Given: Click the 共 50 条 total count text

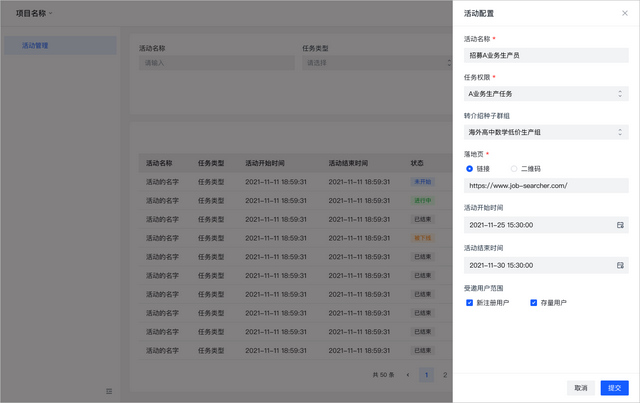Looking at the screenshot, I should click(383, 375).
